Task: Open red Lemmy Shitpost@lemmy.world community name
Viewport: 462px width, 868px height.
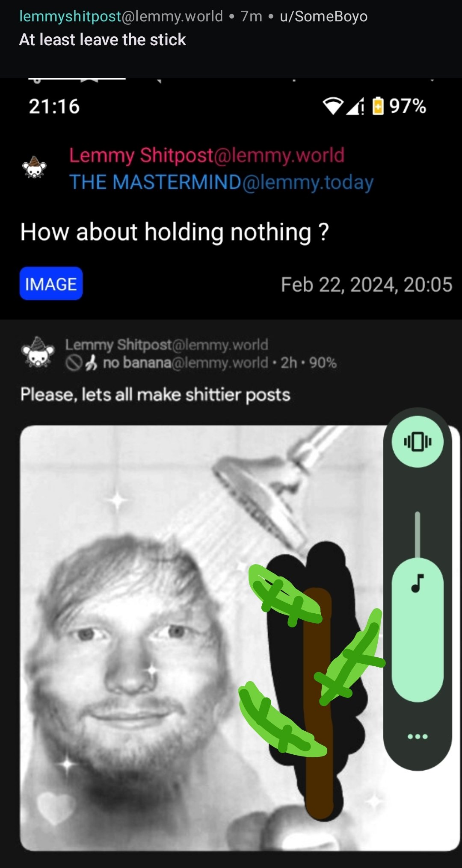Action: click(x=207, y=155)
